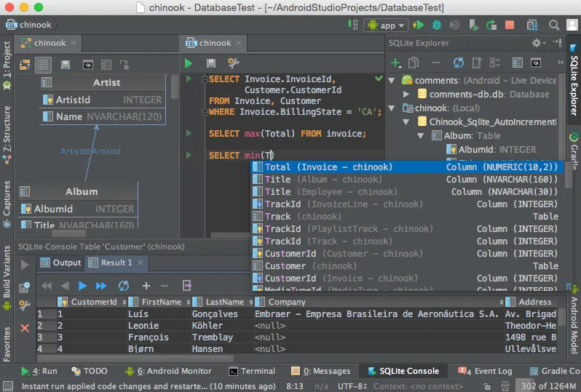Toggle the SQLite Console tool window
The width and height of the screenshot is (581, 392).
point(403,371)
